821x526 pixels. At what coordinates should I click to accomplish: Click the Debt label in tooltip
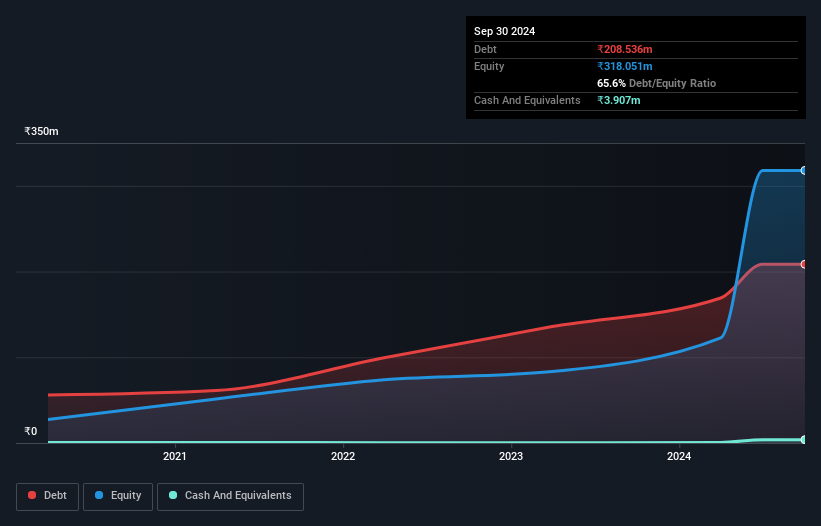485,49
